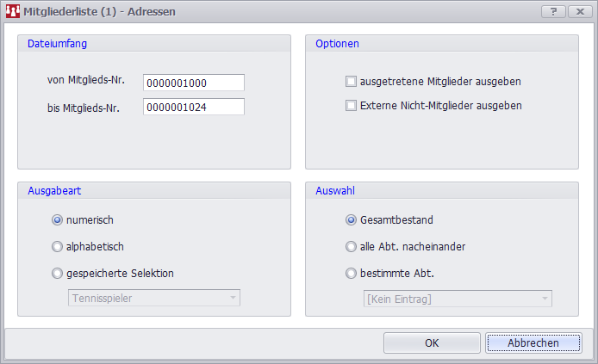Click the help question mark button

[x=552, y=11]
